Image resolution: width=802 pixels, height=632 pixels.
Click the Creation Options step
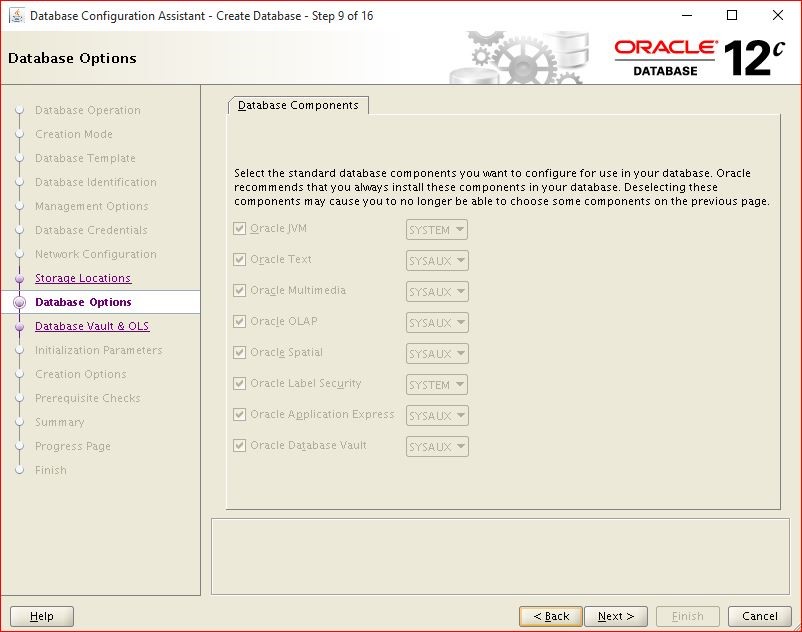point(81,374)
